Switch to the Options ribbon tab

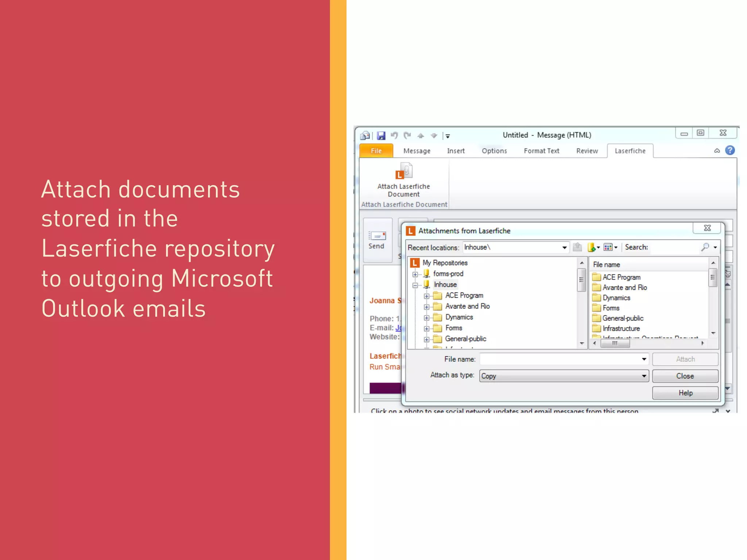point(494,151)
